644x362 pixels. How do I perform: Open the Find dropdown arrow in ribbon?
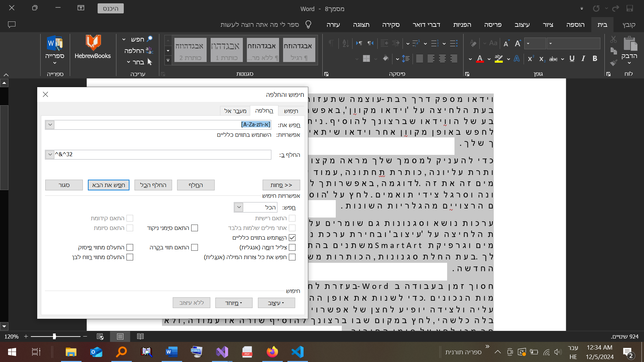pos(124,39)
